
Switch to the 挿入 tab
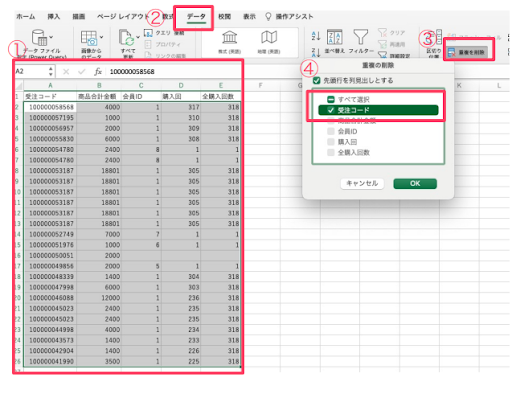coord(54,16)
